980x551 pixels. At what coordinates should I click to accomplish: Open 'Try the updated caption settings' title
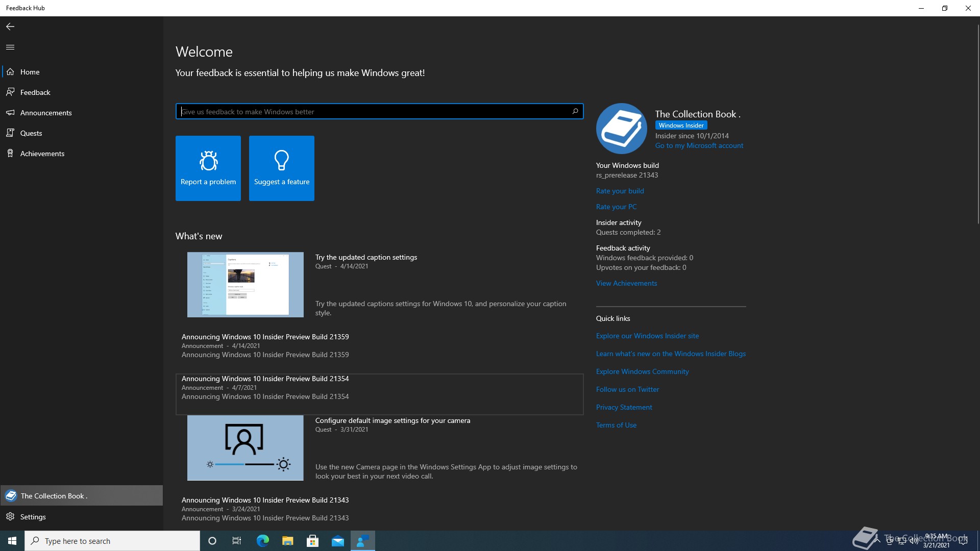366,257
